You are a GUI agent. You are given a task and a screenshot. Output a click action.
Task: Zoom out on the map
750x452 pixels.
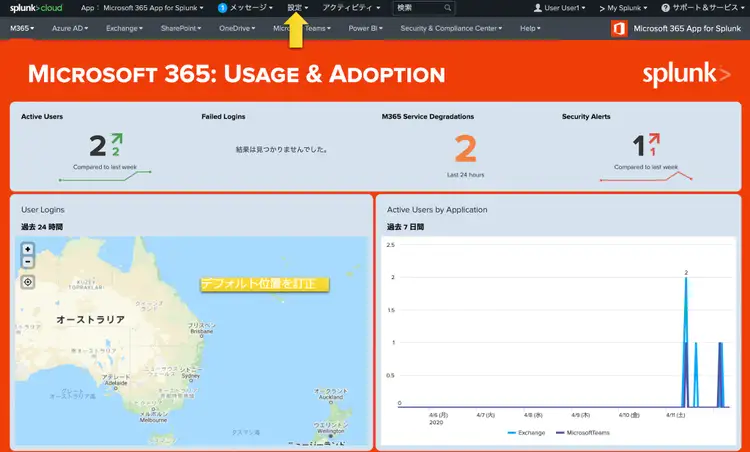[28, 262]
